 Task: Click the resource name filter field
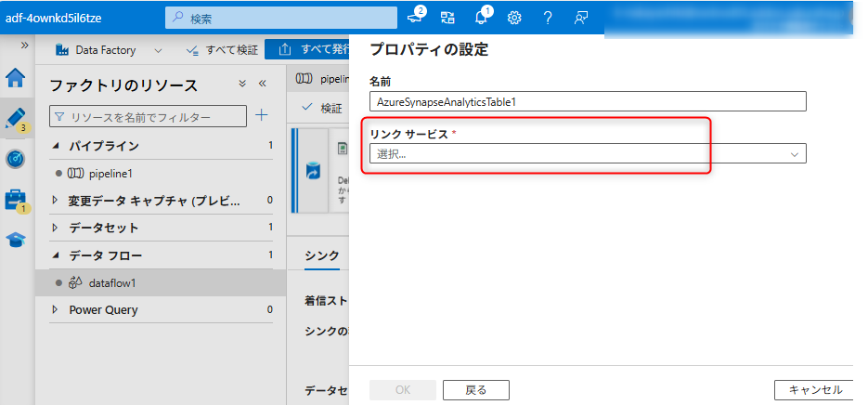(x=148, y=116)
